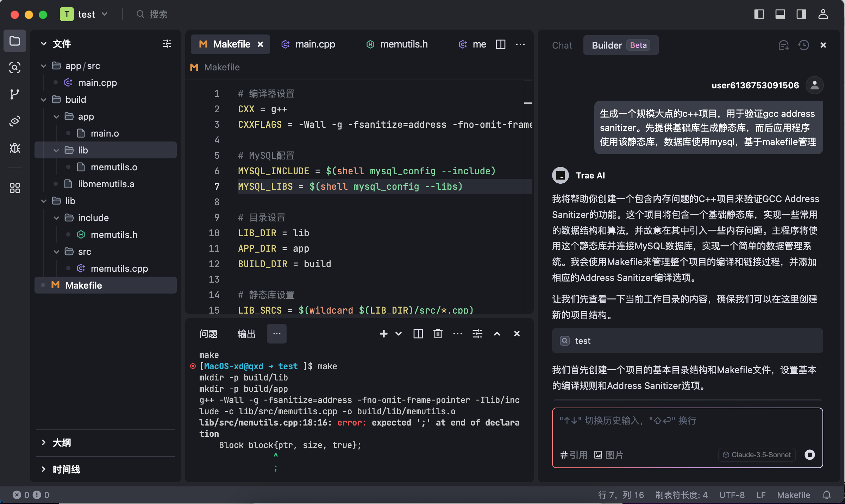
Task: Open the terminal panel settings sliders icon
Action: tap(477, 334)
